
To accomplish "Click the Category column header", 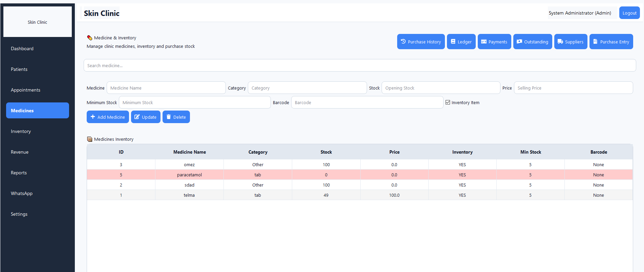I will pyautogui.click(x=258, y=152).
